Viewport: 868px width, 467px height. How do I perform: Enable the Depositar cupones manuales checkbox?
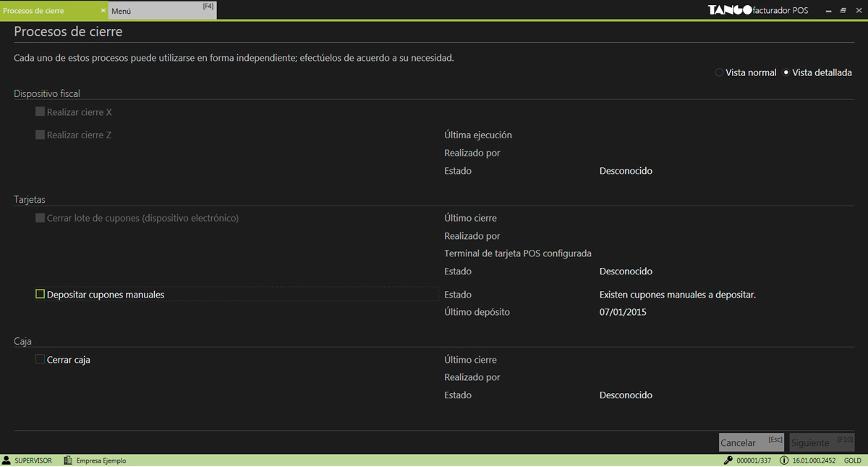[x=41, y=294]
